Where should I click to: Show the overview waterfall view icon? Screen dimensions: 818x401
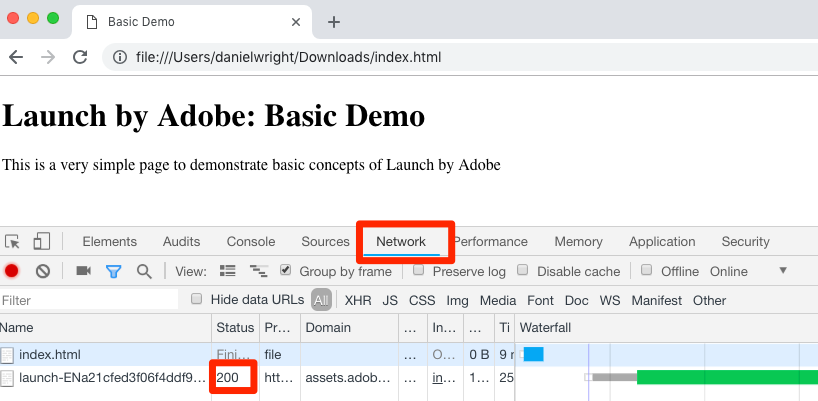258,271
